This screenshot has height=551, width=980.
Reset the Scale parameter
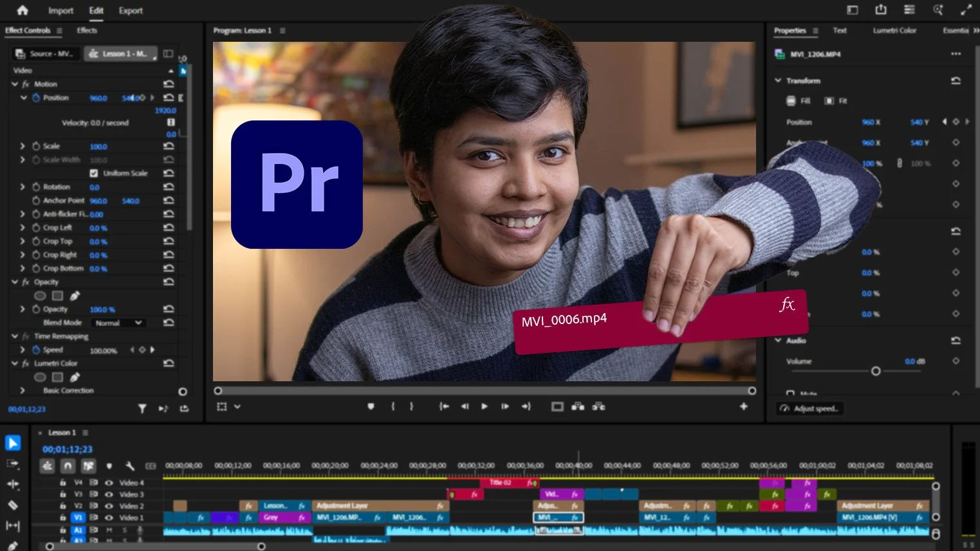point(169,147)
